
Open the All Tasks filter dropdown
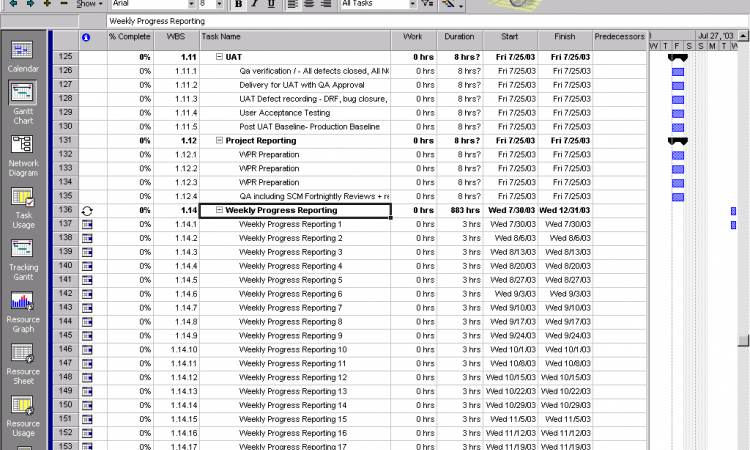pos(411,5)
